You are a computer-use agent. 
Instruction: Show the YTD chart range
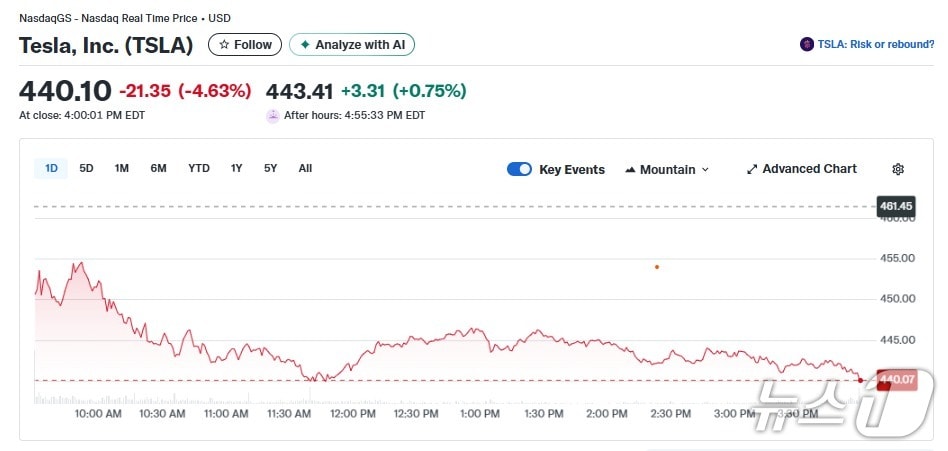[199, 168]
